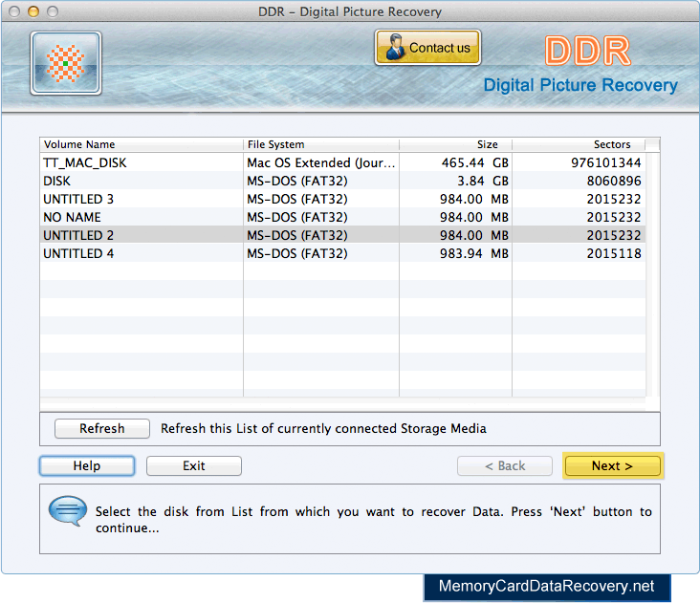Click the 976101344 sectors value

pyautogui.click(x=605, y=162)
